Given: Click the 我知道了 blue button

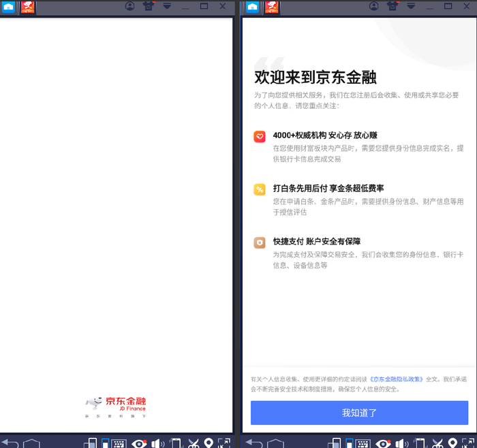Looking at the screenshot, I should [x=359, y=413].
